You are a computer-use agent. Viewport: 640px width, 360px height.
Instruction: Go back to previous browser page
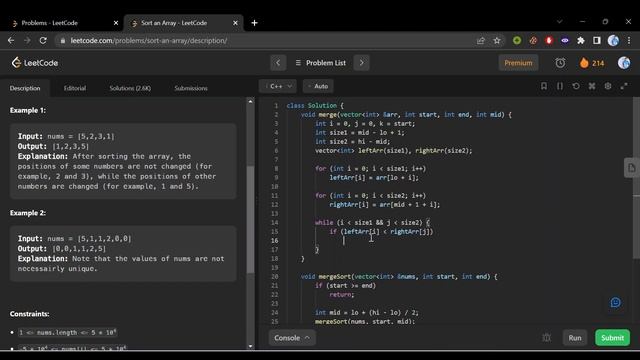coord(11,40)
